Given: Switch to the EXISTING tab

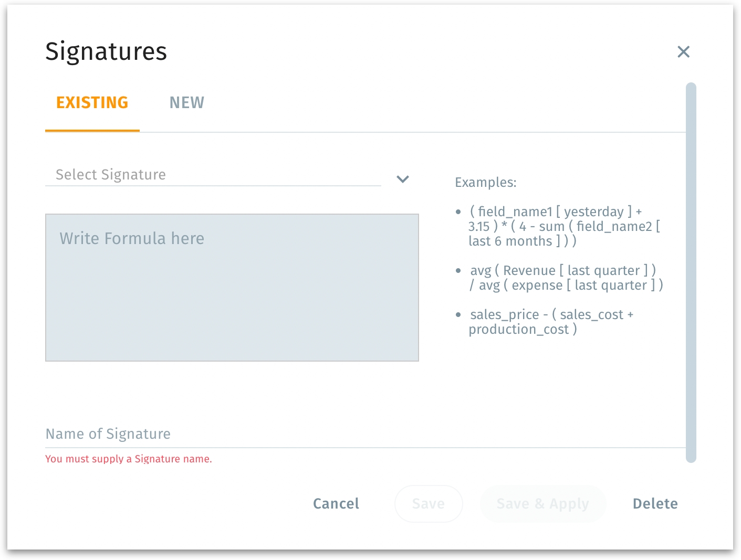Looking at the screenshot, I should coord(92,103).
